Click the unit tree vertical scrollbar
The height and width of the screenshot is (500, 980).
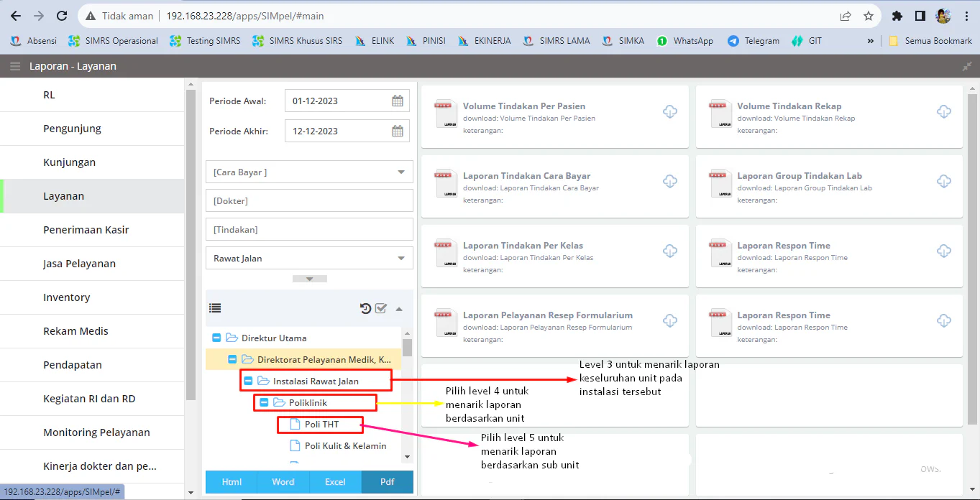click(x=407, y=348)
